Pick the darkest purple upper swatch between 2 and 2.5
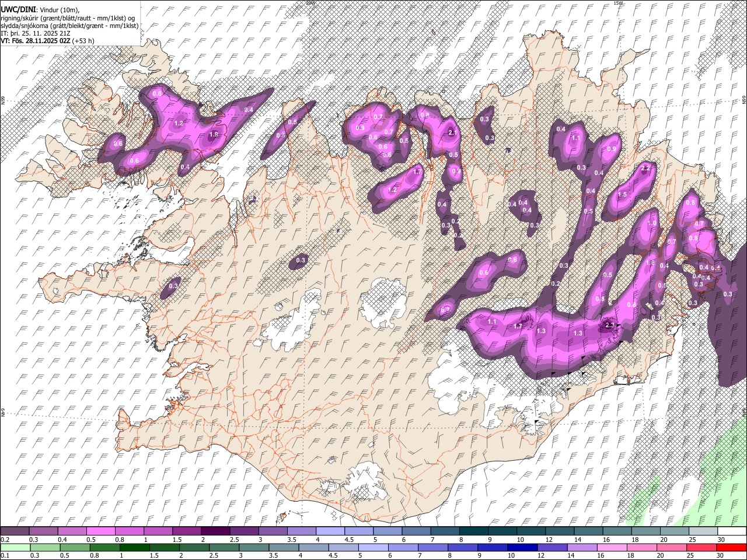The height and width of the screenshot is (560, 747). click(215, 531)
